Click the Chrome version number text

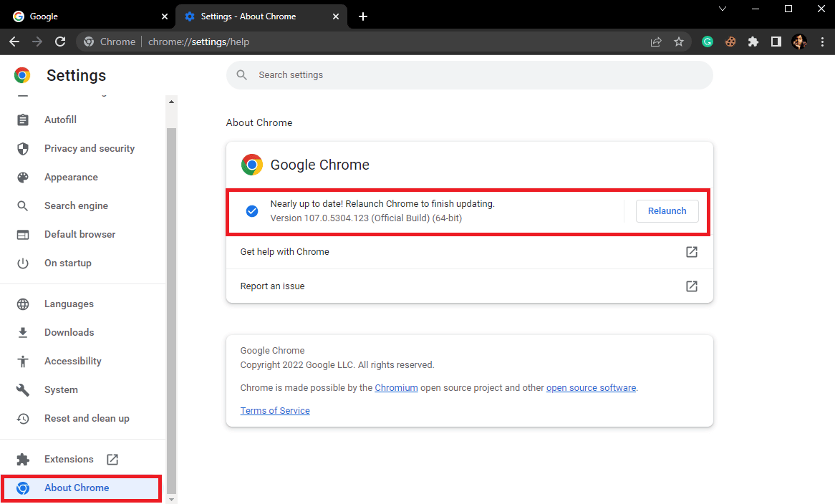[x=366, y=218]
